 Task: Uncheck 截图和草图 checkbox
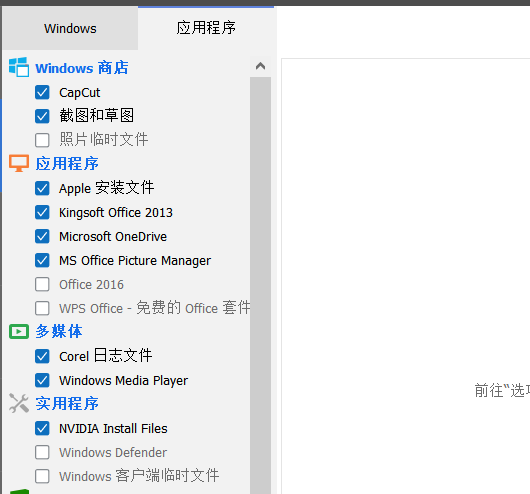point(42,116)
